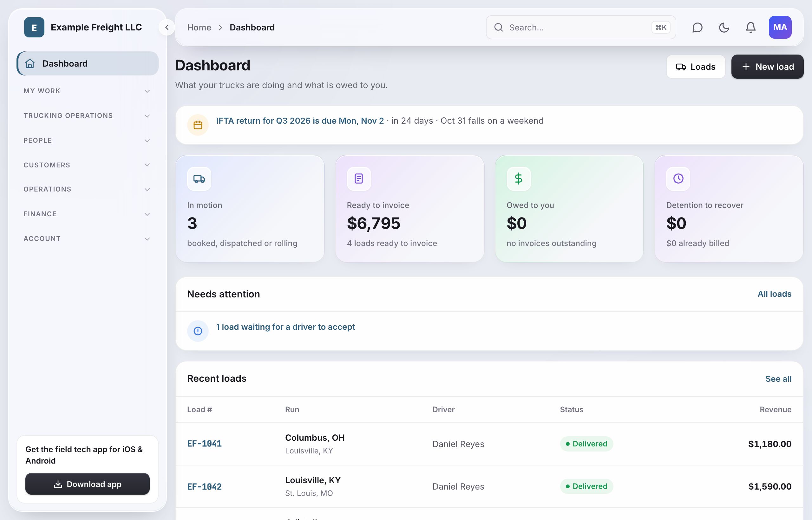Expand the Finance section
Screen dimensions: 812x520
click(87, 214)
